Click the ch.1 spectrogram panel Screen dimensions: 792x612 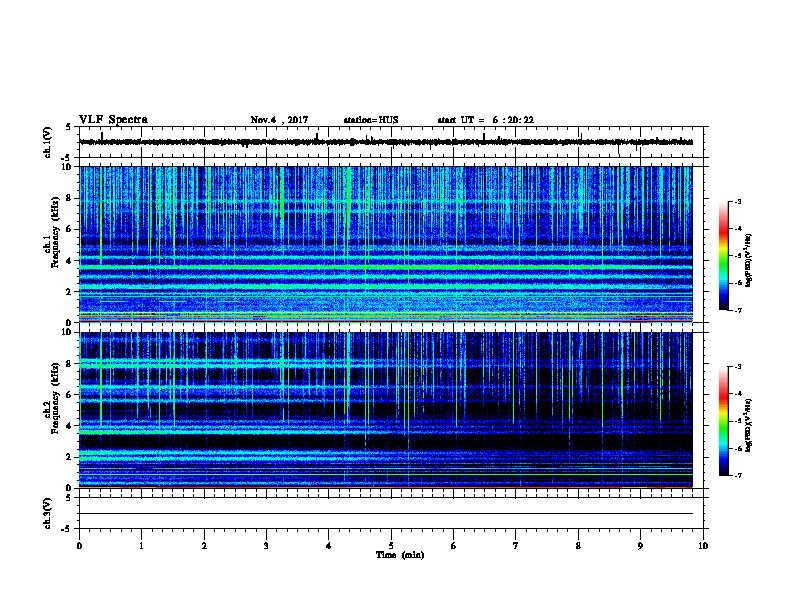(x=386, y=244)
